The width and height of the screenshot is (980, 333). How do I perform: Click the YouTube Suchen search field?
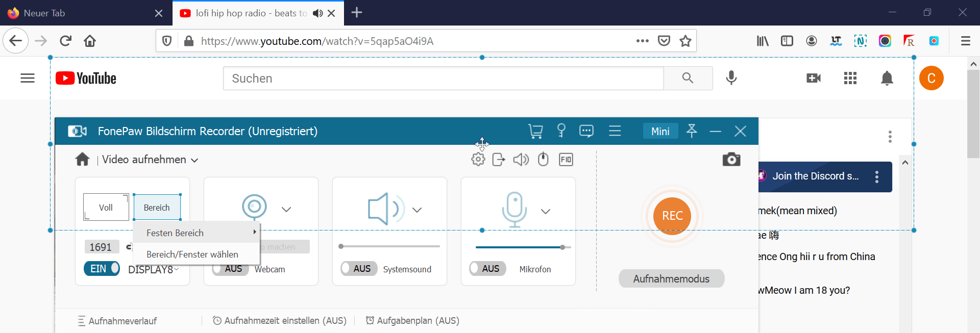point(443,78)
